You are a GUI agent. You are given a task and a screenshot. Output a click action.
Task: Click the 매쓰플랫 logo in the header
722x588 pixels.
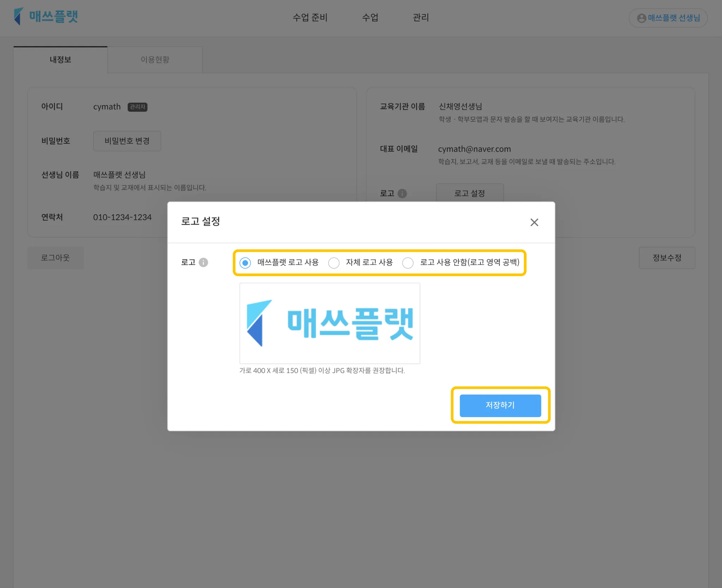pyautogui.click(x=46, y=17)
